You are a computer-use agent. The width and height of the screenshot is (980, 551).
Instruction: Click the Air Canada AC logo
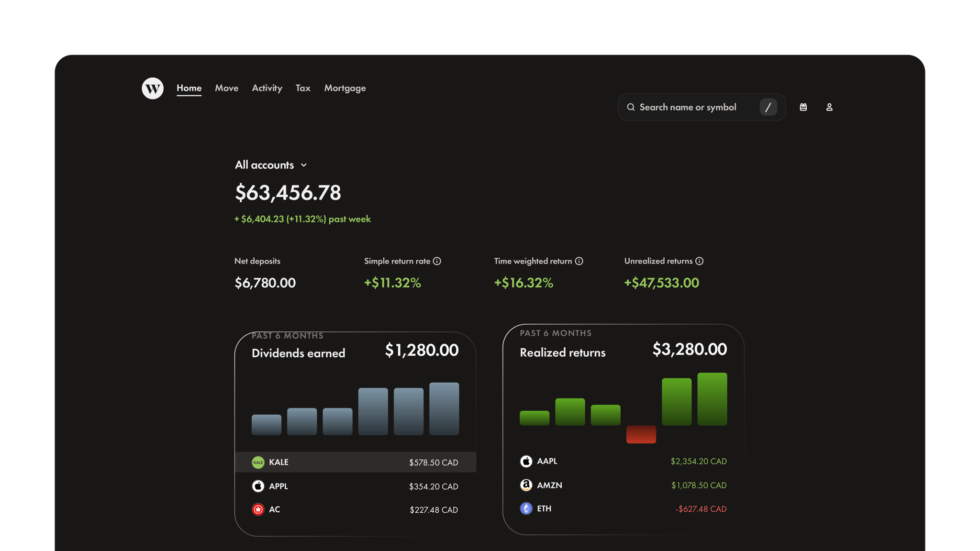(x=258, y=509)
